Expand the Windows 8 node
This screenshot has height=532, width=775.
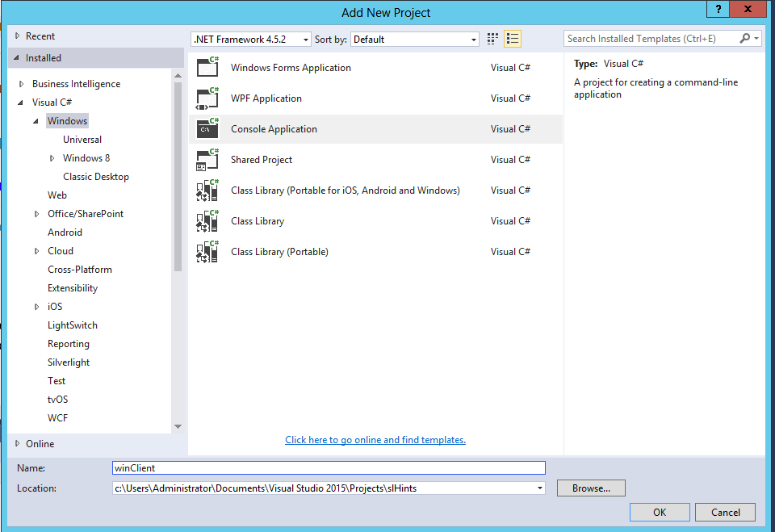[x=52, y=158]
